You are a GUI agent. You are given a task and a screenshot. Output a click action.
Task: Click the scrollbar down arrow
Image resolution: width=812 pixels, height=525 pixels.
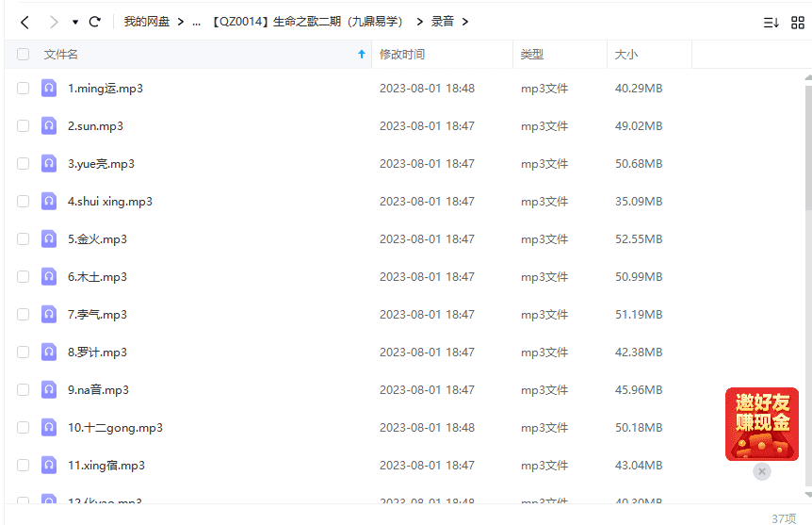coord(808,495)
